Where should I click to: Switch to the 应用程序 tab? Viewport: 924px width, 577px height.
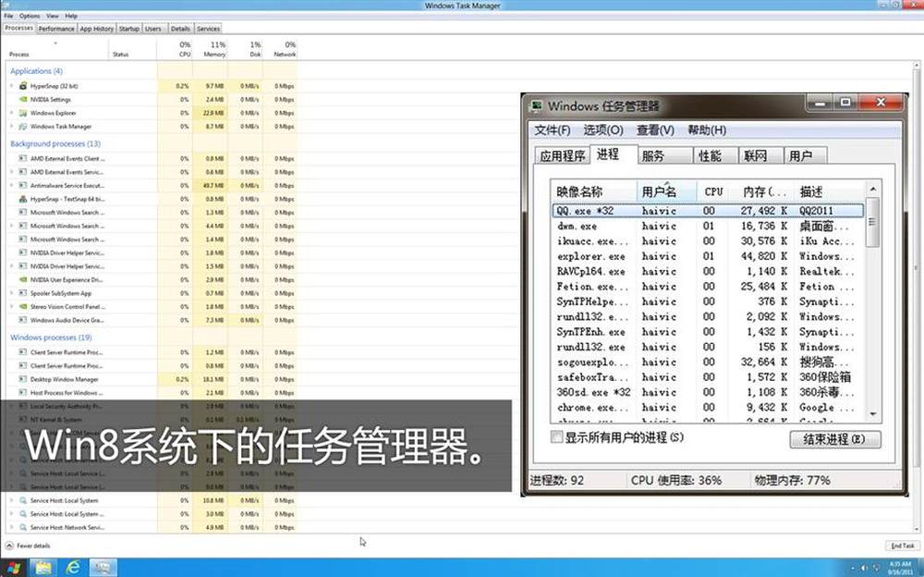point(562,155)
